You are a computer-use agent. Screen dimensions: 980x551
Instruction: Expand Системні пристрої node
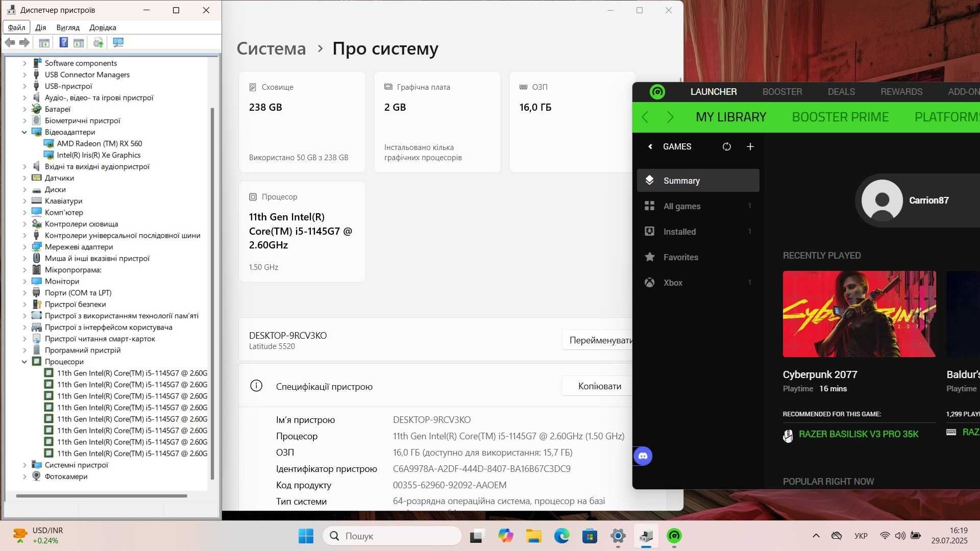[24, 465]
